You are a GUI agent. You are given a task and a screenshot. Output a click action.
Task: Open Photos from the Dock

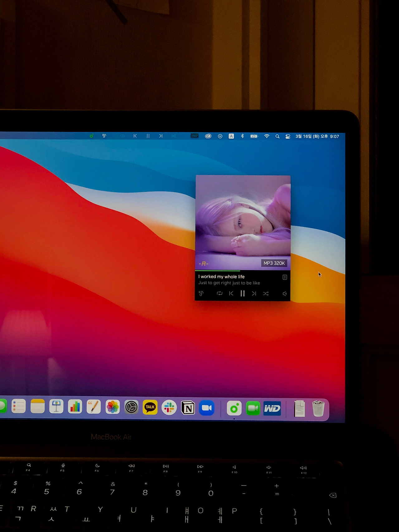pyautogui.click(x=113, y=407)
